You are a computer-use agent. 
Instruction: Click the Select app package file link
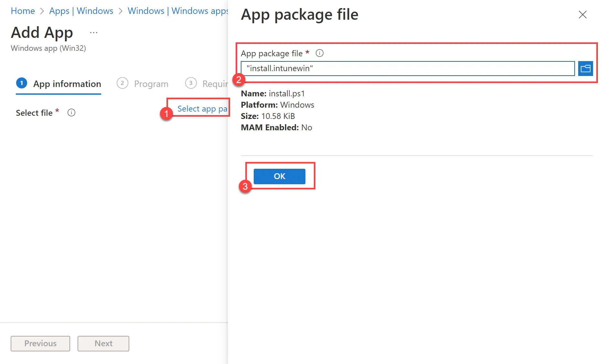tap(202, 109)
